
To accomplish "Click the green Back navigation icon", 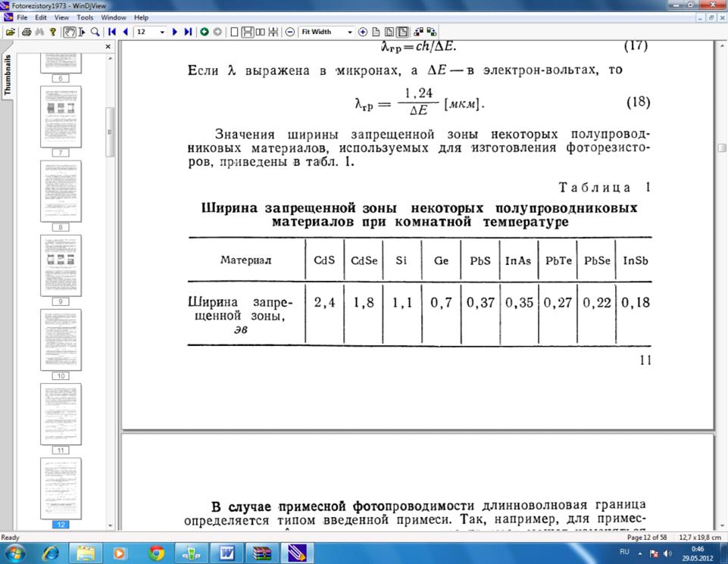I will click(205, 32).
